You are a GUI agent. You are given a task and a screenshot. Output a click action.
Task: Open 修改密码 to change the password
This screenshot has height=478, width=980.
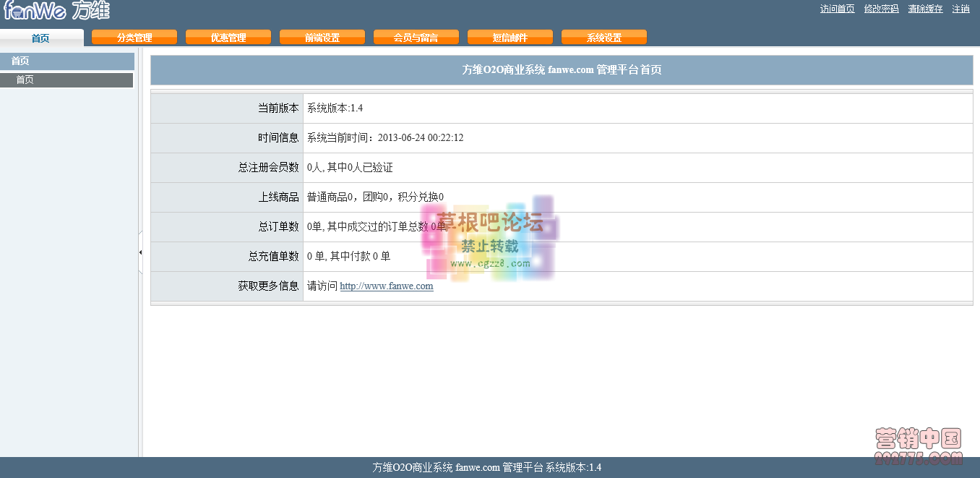pos(882,9)
